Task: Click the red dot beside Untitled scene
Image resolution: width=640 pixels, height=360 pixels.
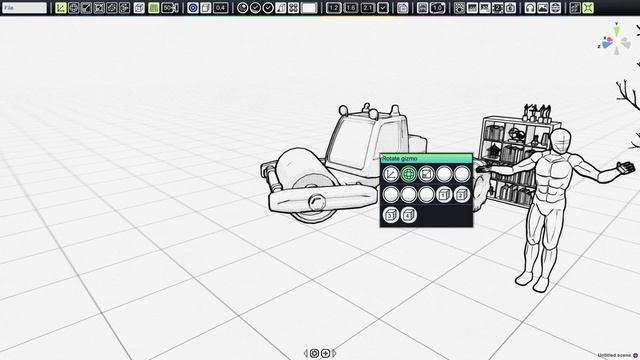Action: point(636,356)
